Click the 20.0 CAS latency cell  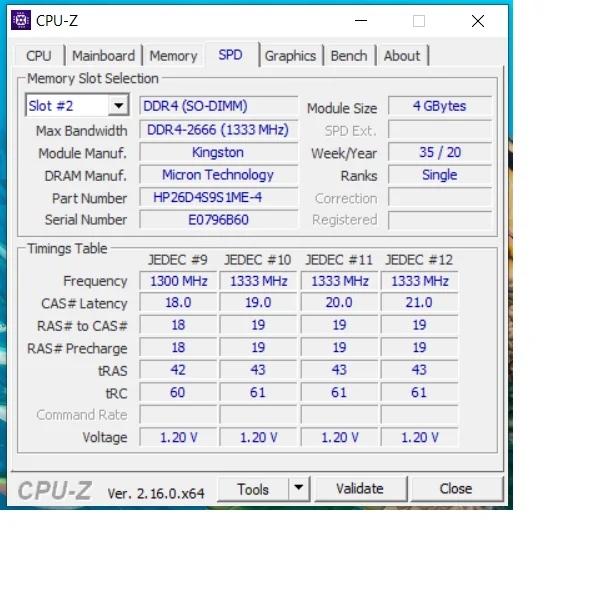point(339,303)
